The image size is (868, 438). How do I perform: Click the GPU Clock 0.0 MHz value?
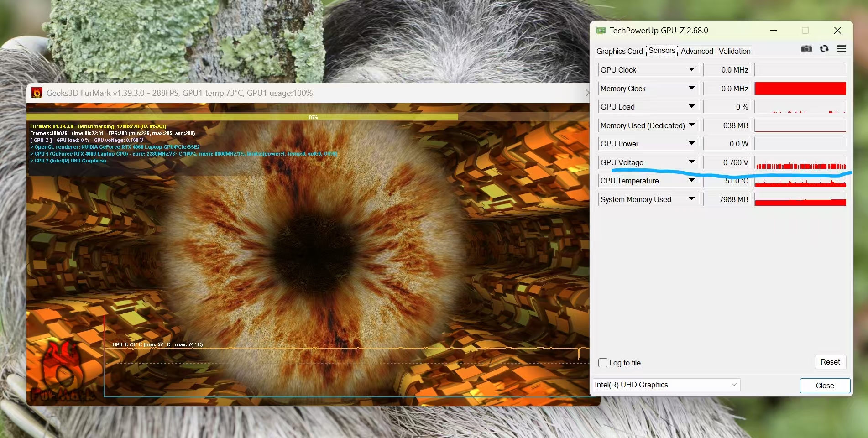tap(727, 70)
